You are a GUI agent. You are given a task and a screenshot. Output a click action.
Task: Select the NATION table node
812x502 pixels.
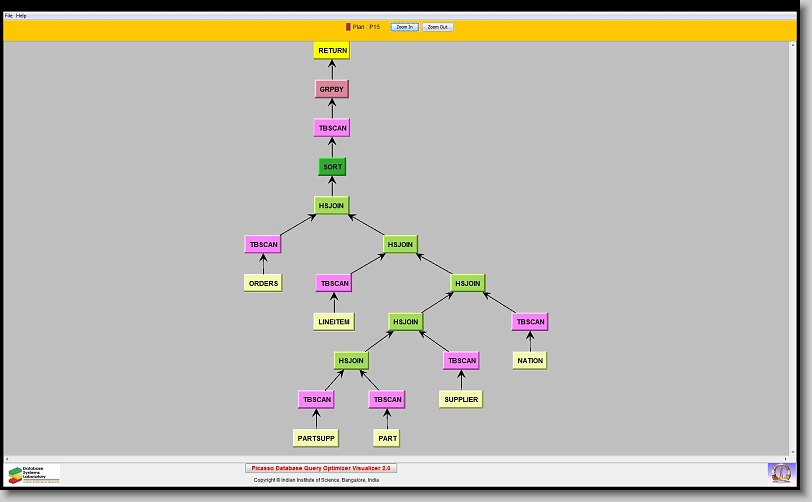[x=530, y=360]
